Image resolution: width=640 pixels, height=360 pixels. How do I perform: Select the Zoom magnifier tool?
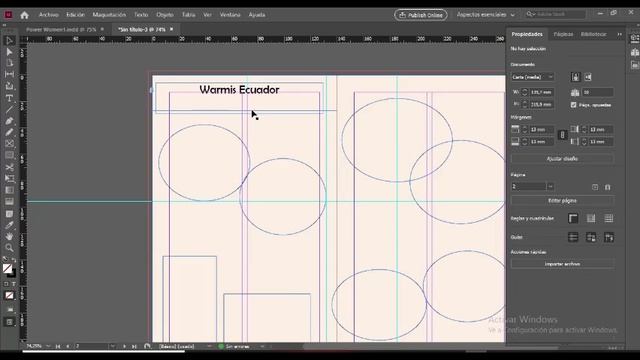coord(9,248)
